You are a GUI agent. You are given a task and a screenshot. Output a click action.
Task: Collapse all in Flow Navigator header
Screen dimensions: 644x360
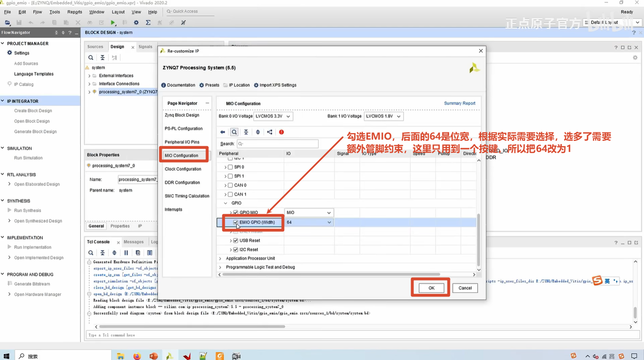tap(56, 33)
